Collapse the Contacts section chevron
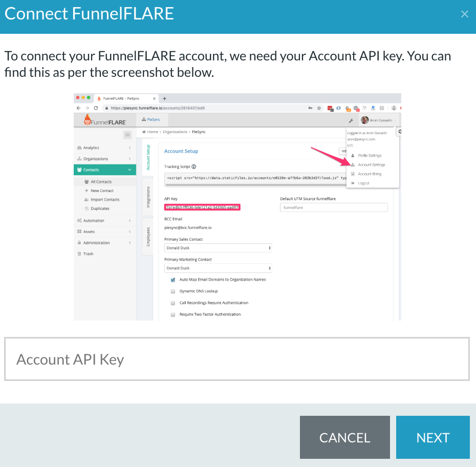476x467 pixels. tap(129, 169)
